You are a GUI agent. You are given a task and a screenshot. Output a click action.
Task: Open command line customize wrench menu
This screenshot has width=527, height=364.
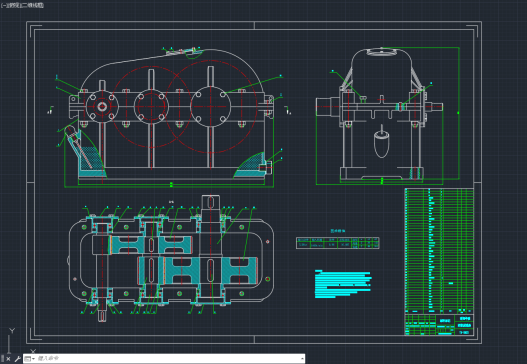17,359
